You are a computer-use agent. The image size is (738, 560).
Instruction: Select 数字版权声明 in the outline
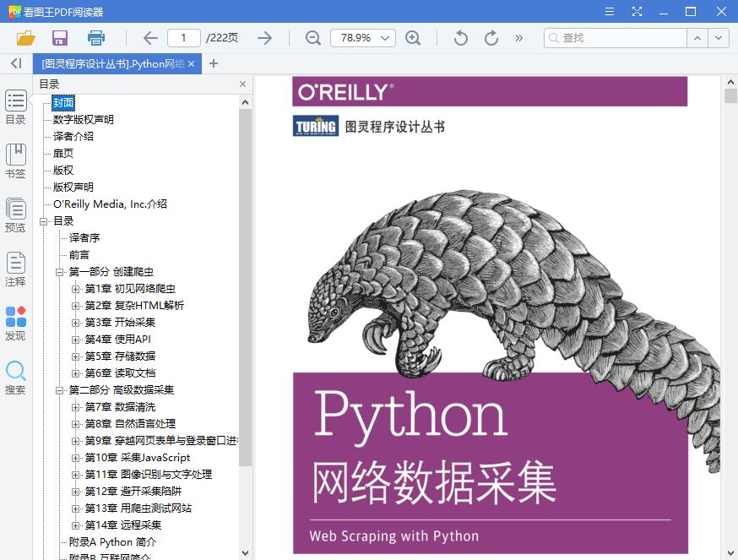point(83,120)
